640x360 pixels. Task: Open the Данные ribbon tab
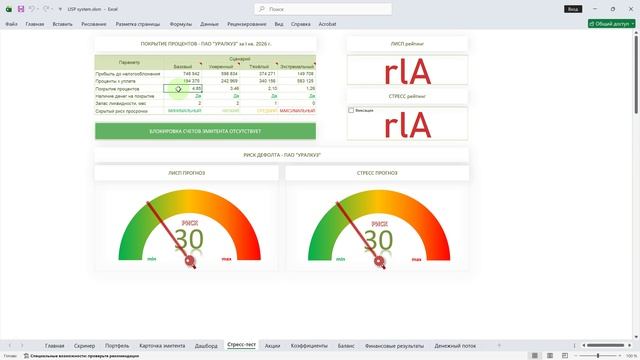pyautogui.click(x=209, y=24)
